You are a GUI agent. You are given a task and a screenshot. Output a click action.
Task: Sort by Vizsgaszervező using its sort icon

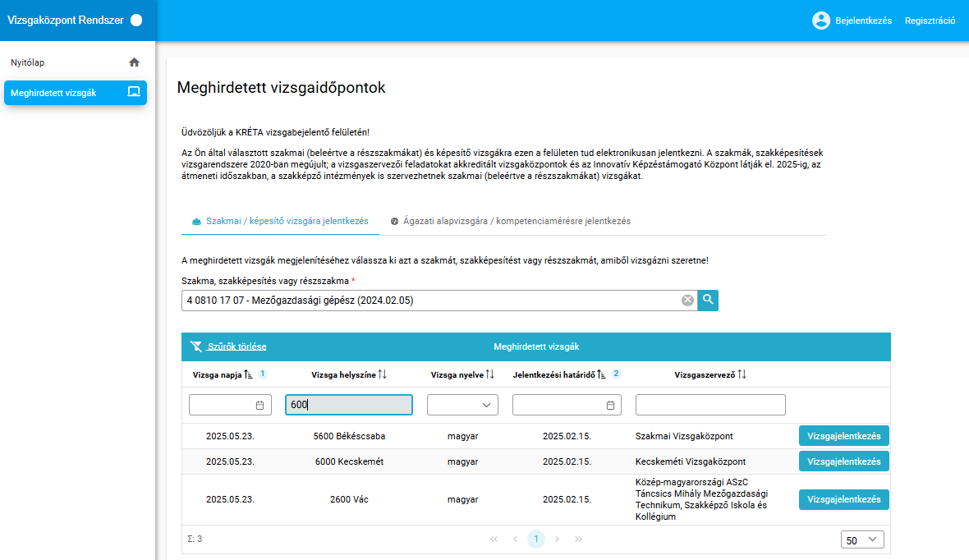742,374
